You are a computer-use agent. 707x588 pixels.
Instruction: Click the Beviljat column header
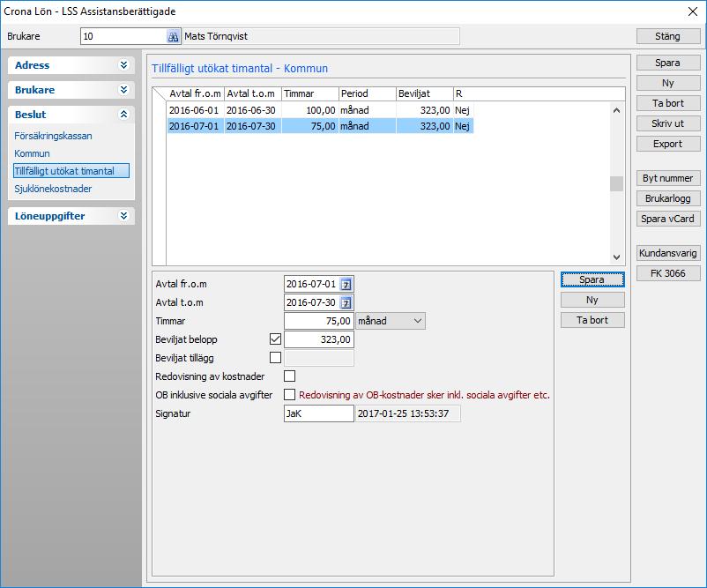[x=425, y=93]
